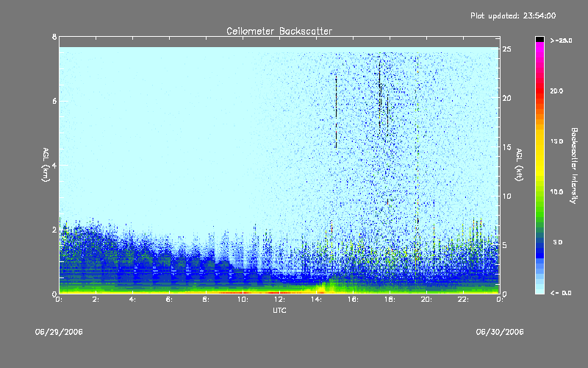Click the '14:' hour tick on the x-axis
Screen dimensions: 588x368
317,300
